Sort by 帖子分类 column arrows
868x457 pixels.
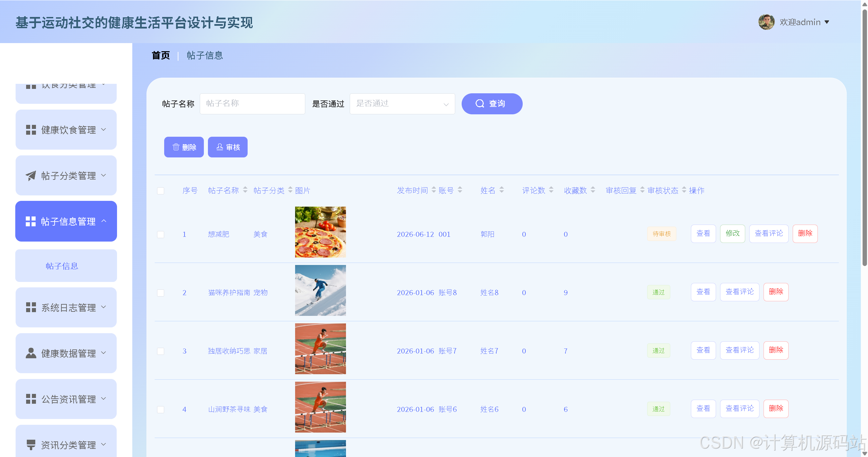pyautogui.click(x=290, y=190)
